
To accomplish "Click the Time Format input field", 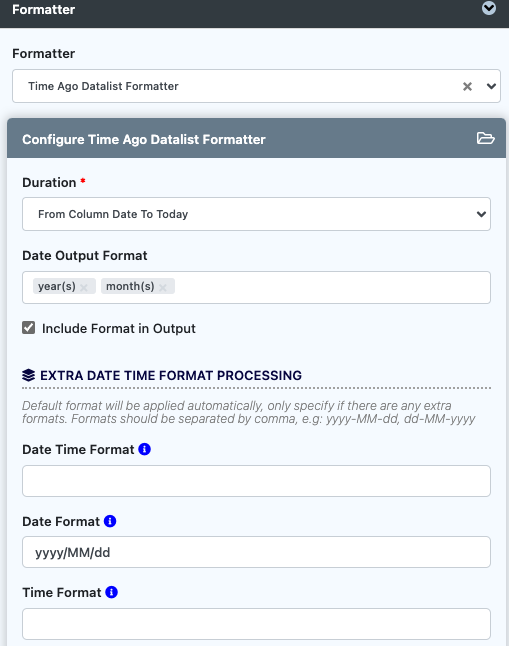I will tap(256, 624).
